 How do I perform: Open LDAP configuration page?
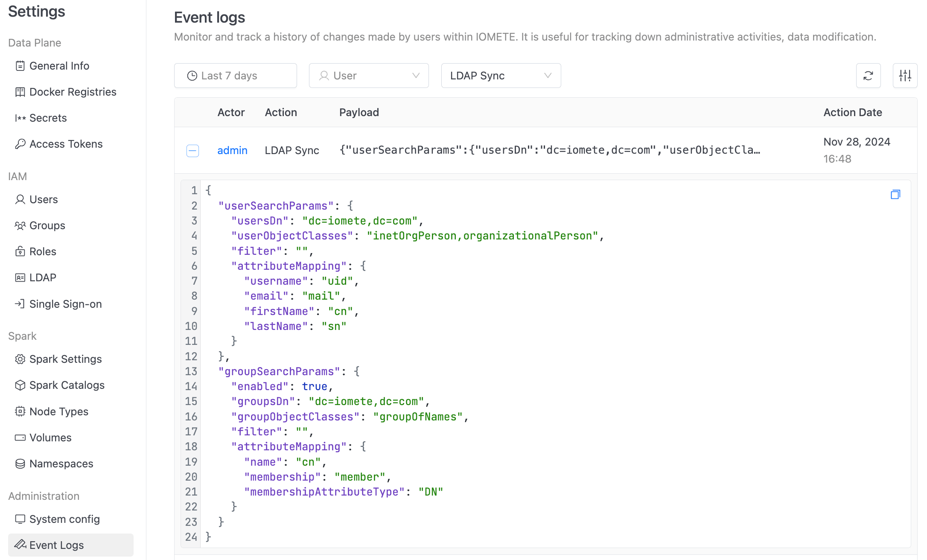(43, 277)
